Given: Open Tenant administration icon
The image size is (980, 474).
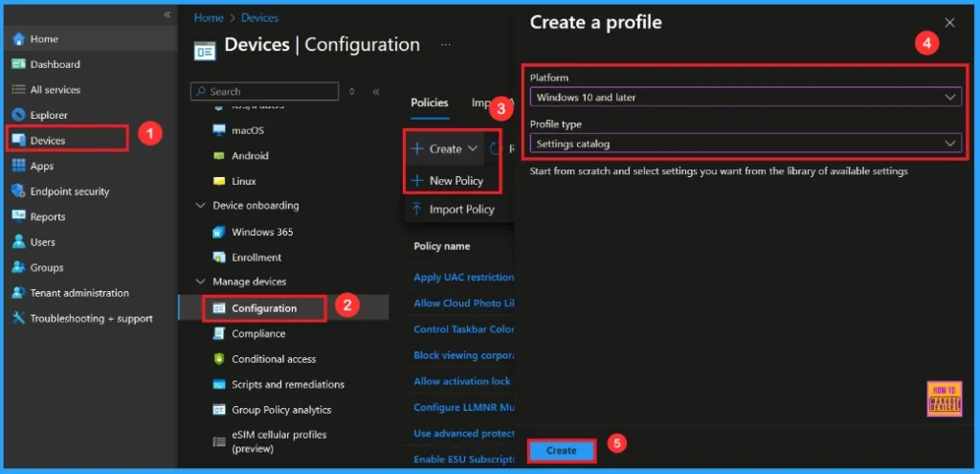Looking at the screenshot, I should tap(19, 293).
